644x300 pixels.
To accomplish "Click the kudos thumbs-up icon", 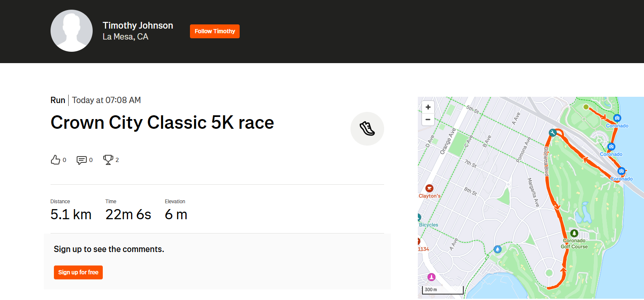I will (x=56, y=160).
